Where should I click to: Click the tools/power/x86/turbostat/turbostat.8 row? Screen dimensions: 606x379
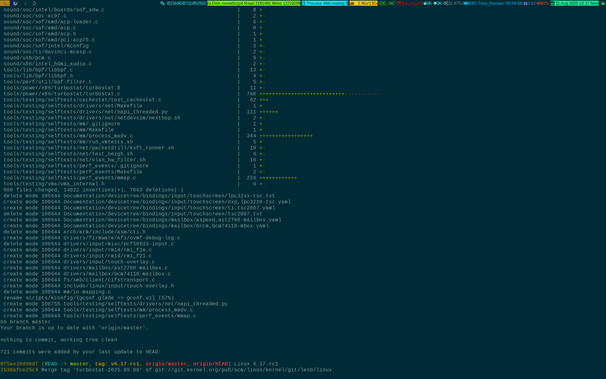tap(133, 88)
